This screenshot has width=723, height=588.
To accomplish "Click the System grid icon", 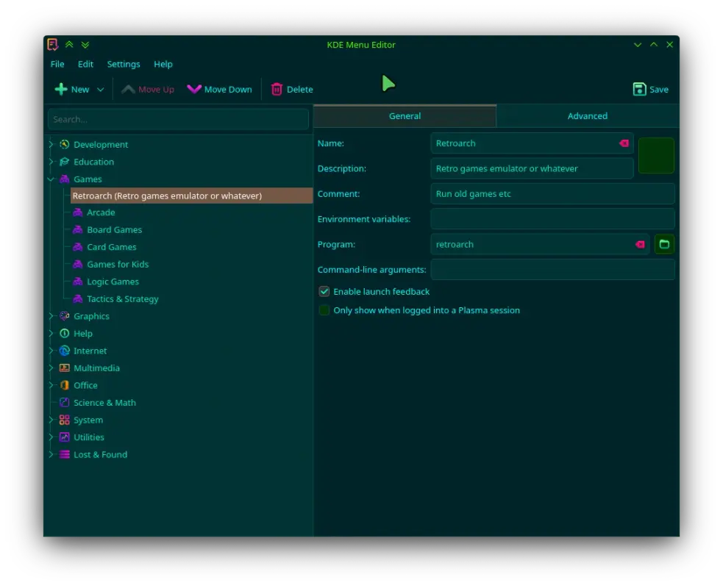I will coord(65,420).
